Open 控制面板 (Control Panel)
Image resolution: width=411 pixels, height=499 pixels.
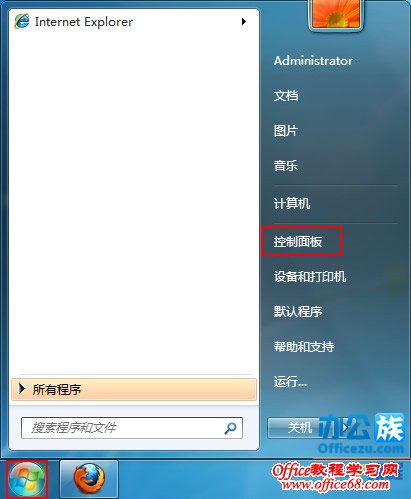coord(298,241)
